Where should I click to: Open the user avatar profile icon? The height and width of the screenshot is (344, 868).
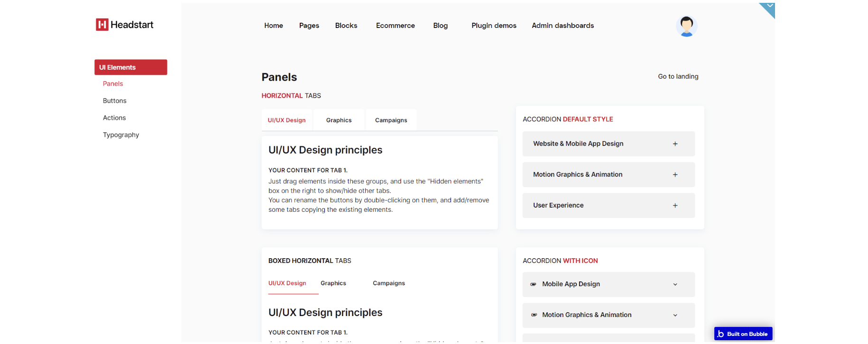pos(686,26)
